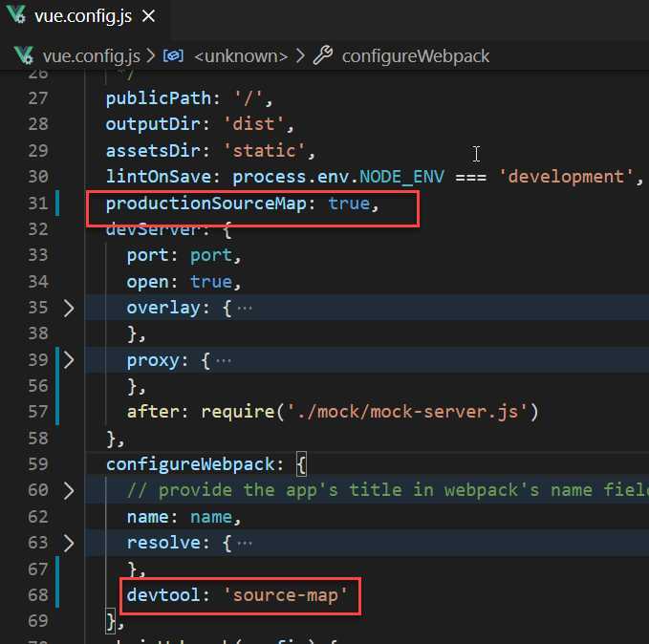
Task: Click the 'true' value of productionSourceMap
Action: [349, 204]
